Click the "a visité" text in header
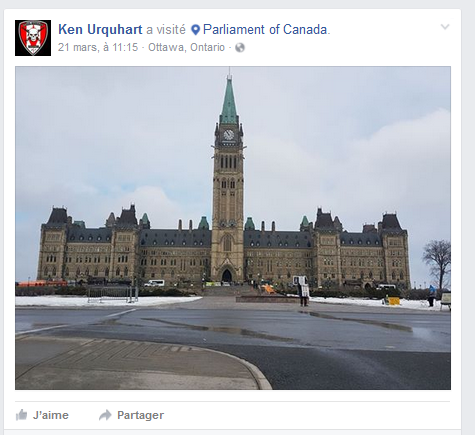 (x=166, y=30)
